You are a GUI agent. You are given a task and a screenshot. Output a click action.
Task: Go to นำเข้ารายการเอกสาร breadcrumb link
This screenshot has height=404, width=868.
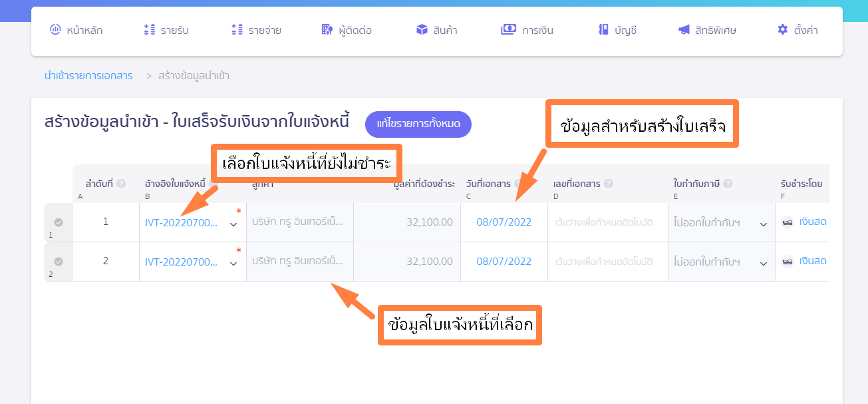(88, 76)
